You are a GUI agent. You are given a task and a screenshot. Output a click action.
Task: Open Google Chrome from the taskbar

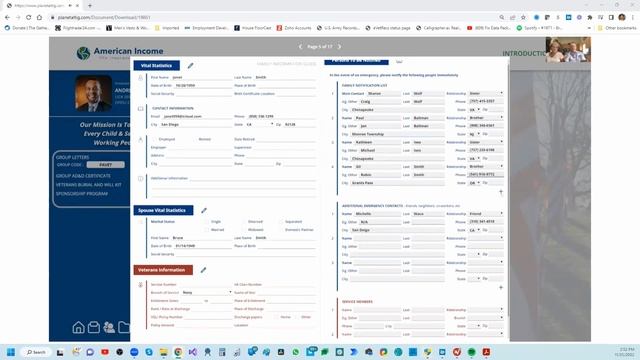click(x=178, y=352)
